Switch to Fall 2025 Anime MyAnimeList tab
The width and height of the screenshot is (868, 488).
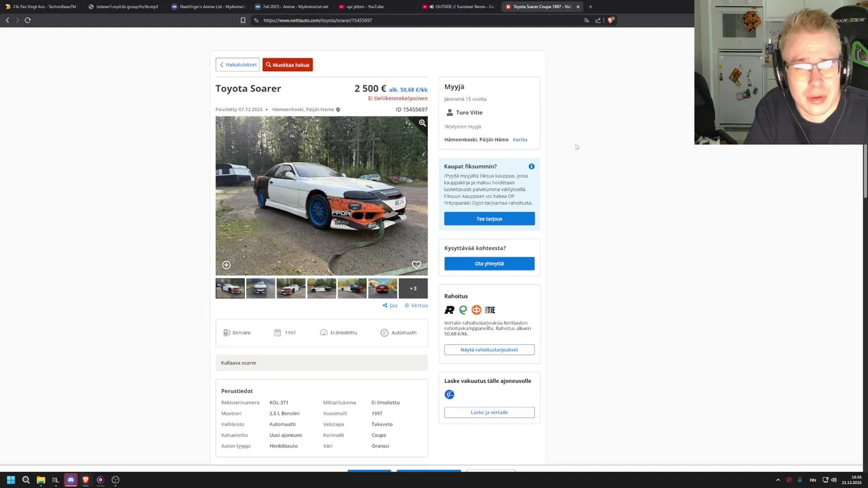pos(292,7)
